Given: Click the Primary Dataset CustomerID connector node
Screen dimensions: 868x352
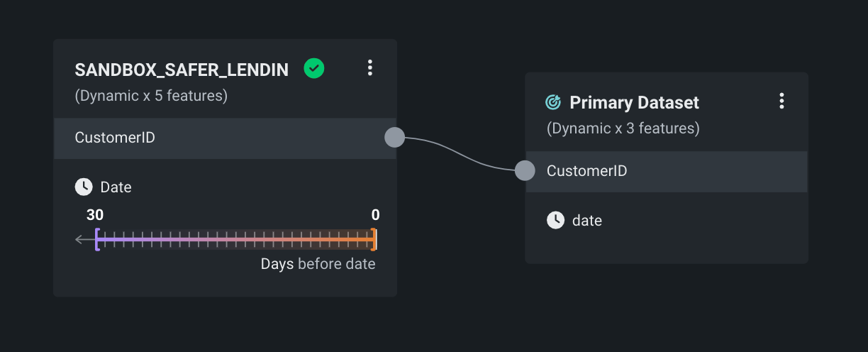Looking at the screenshot, I should pos(525,170).
